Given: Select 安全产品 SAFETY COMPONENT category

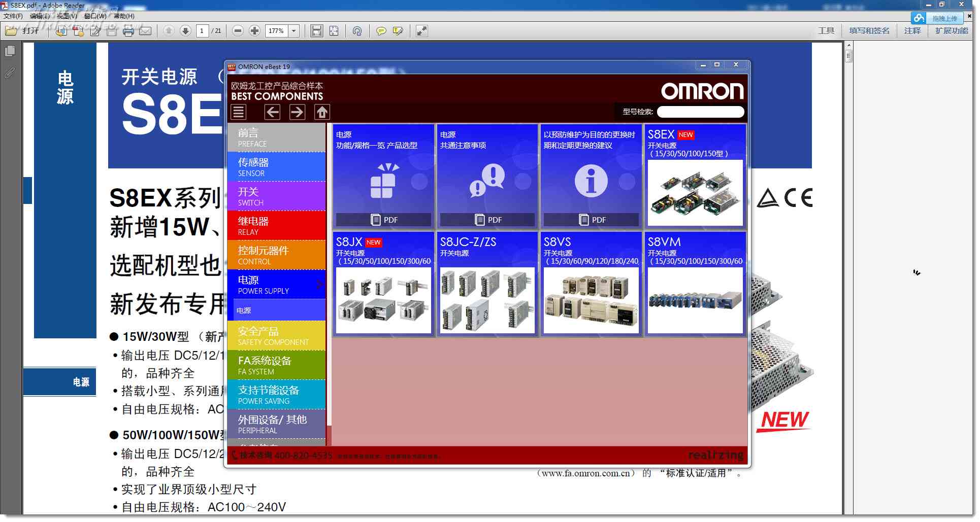Looking at the screenshot, I should click(277, 336).
